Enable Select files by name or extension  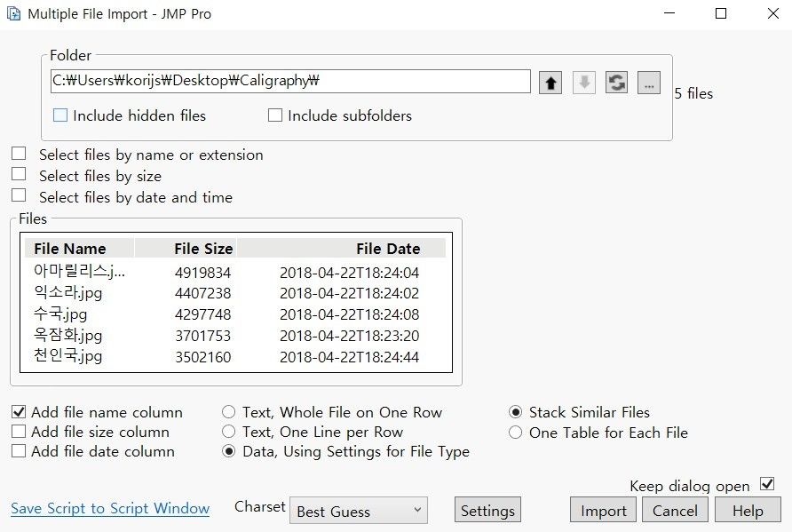click(19, 155)
